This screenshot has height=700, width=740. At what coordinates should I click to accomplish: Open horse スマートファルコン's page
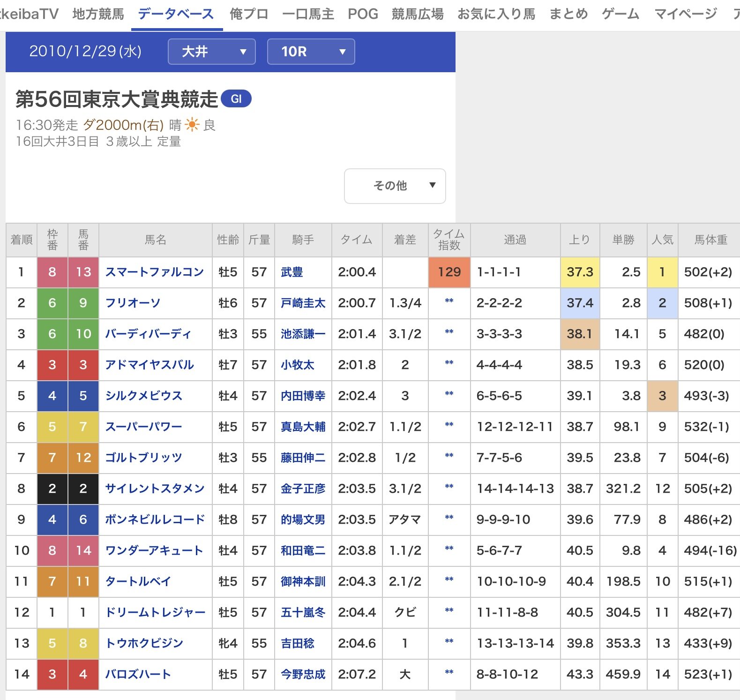click(154, 272)
